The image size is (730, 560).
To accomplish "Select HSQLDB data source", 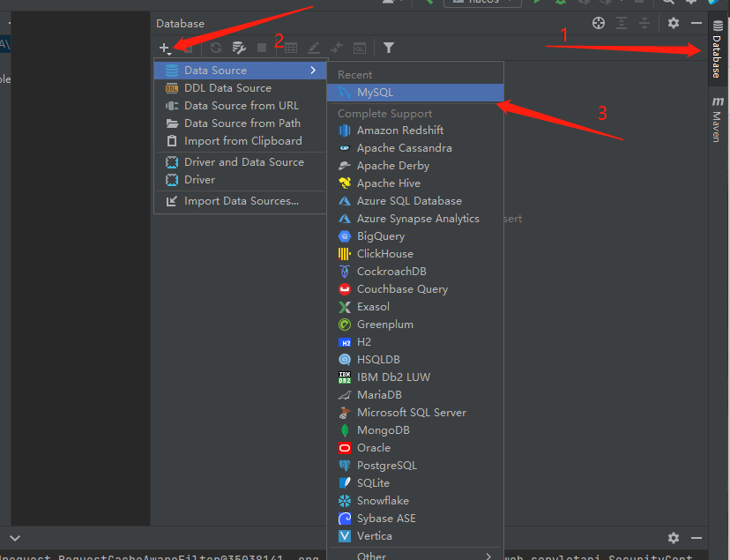I will pyautogui.click(x=415, y=360).
